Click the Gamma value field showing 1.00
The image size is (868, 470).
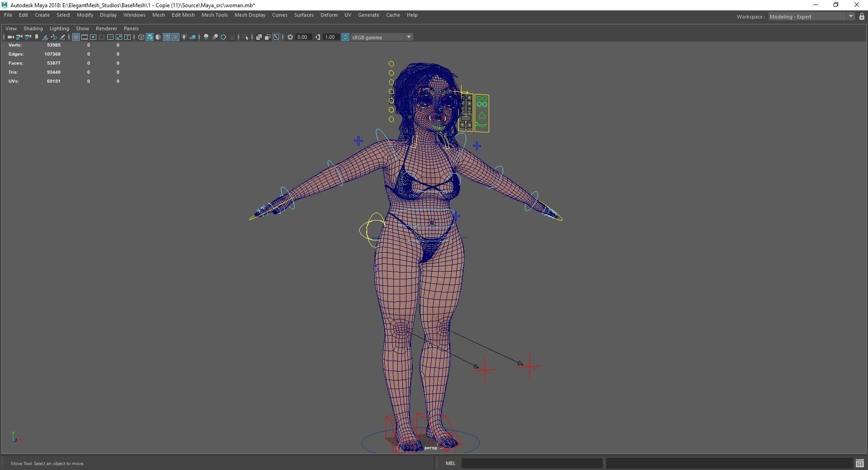coord(331,37)
